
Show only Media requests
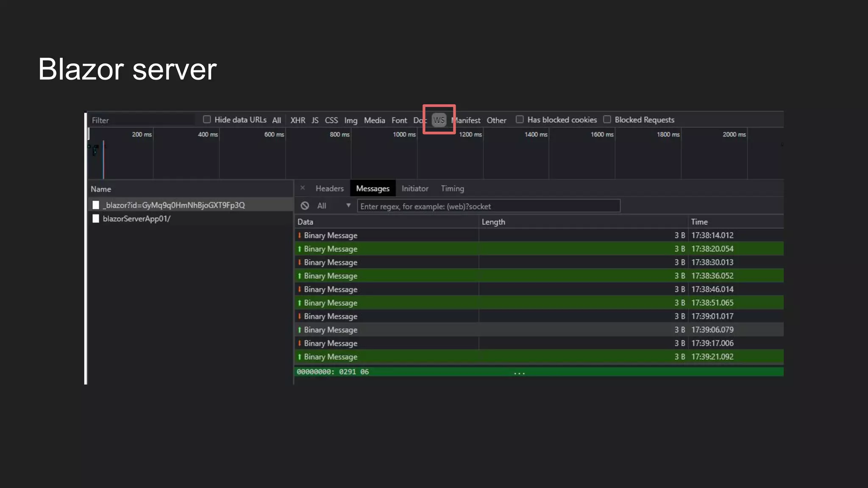point(375,120)
